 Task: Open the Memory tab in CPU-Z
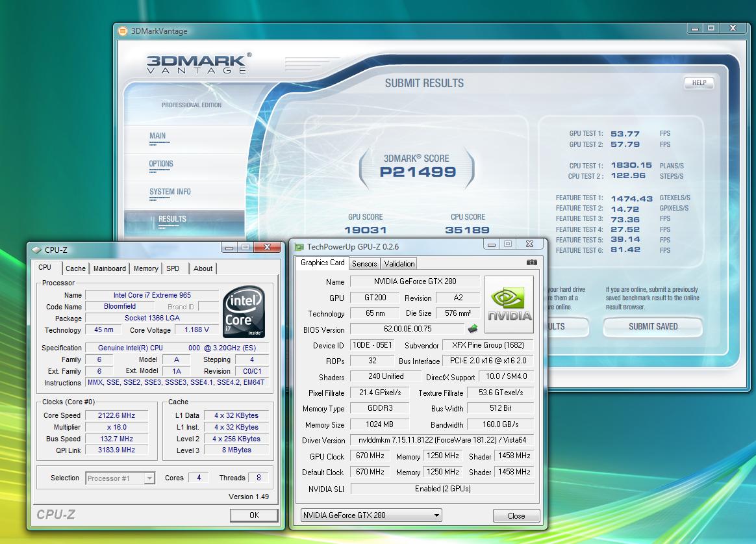click(145, 268)
